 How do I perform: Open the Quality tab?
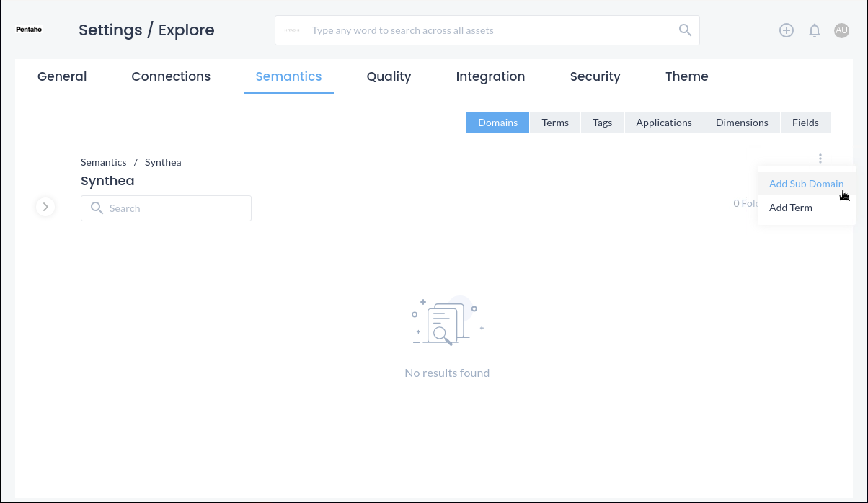389,76
